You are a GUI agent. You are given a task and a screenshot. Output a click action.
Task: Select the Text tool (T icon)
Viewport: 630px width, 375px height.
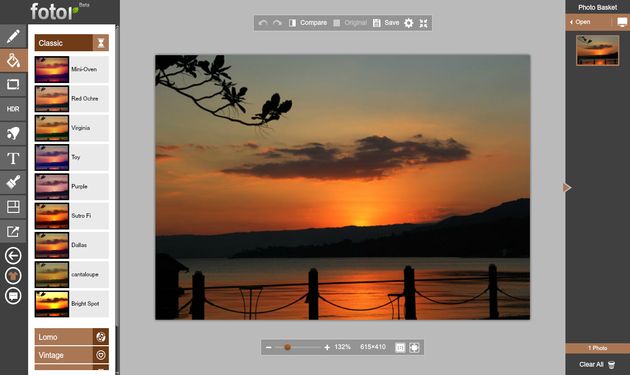click(x=13, y=158)
